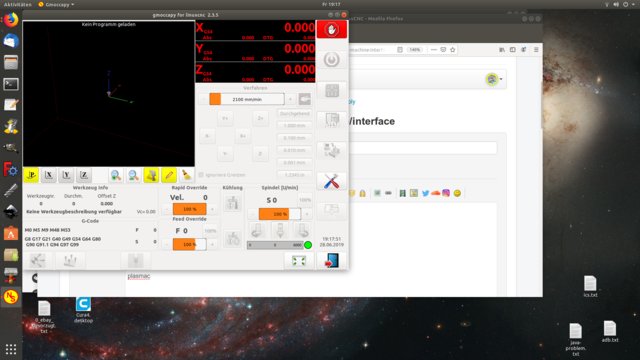Adjust the Rapid Override slider
Viewport: 640px width, 360px height.
189,209
